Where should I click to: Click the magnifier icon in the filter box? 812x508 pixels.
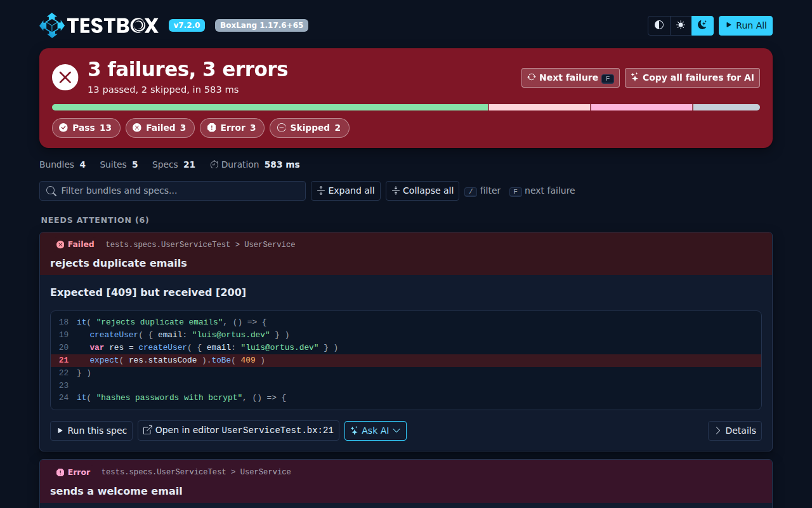coord(51,190)
